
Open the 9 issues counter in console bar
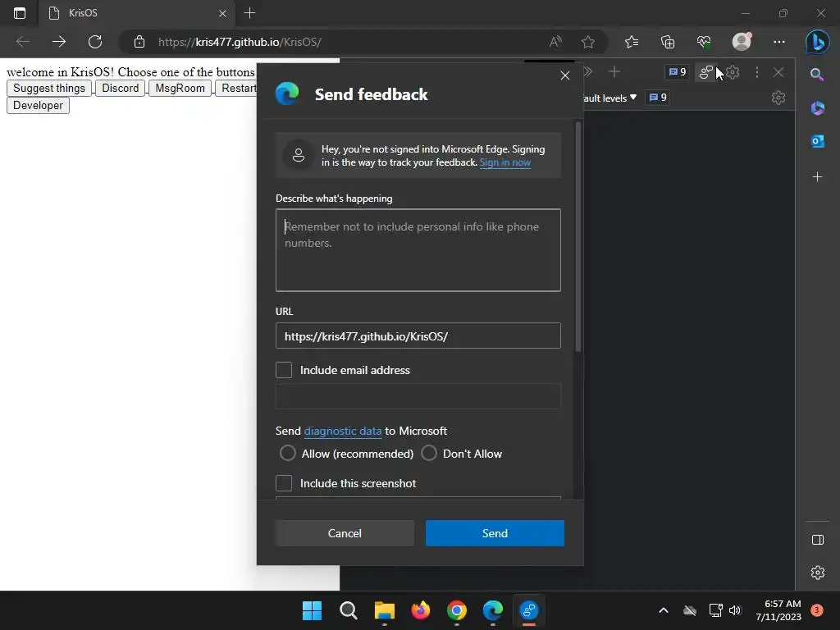658,98
